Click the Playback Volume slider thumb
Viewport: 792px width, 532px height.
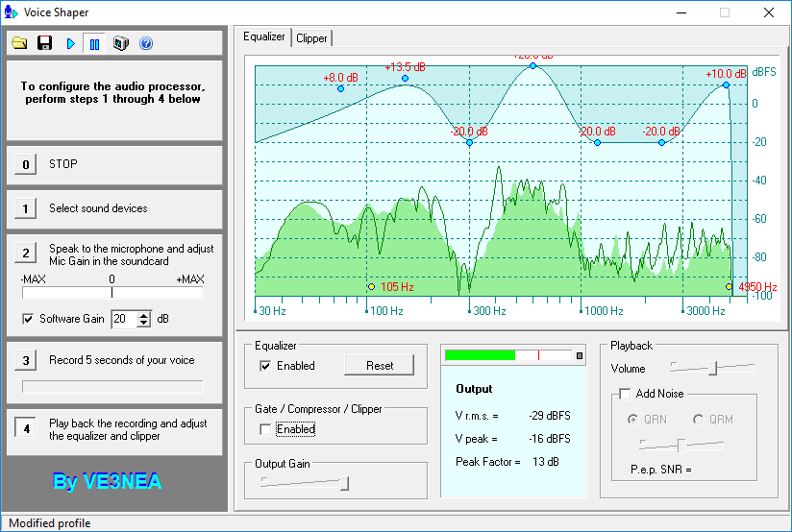tap(712, 368)
